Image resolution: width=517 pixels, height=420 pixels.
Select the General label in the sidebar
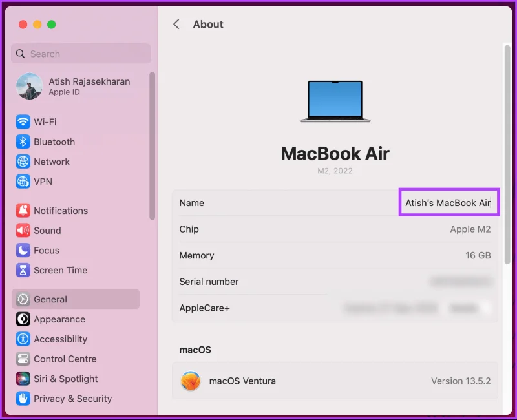pos(50,299)
